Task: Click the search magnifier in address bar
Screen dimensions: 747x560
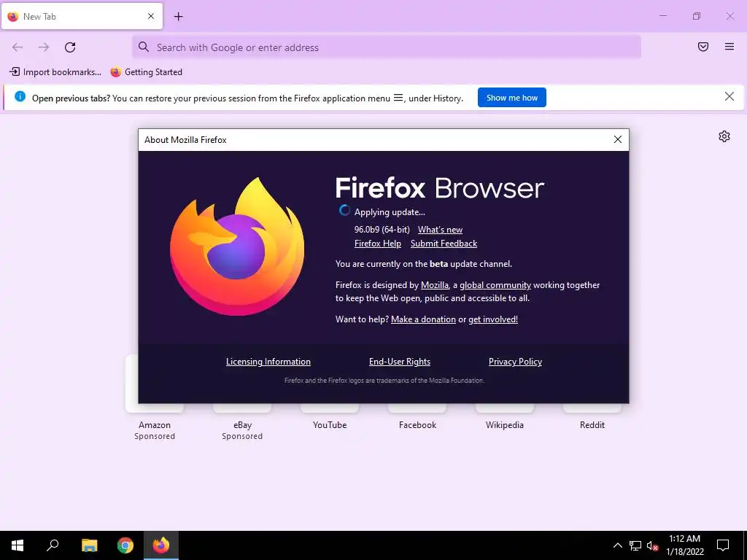Action: point(144,47)
